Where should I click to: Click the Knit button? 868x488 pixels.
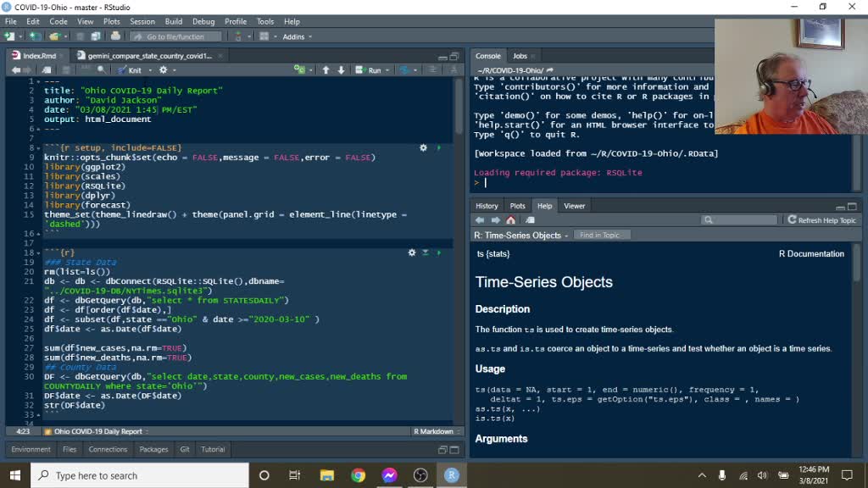[x=130, y=70]
